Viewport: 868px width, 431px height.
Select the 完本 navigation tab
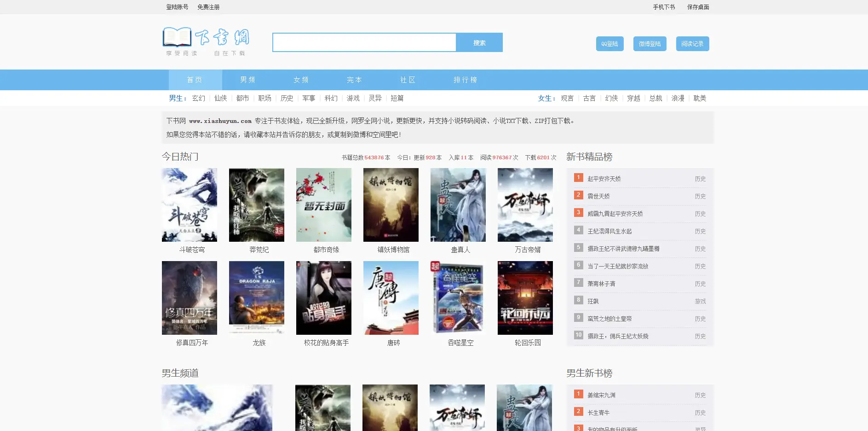point(356,80)
